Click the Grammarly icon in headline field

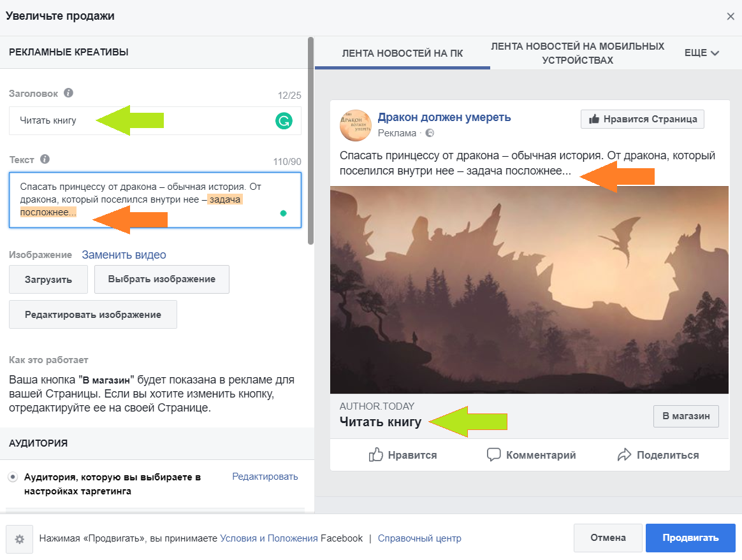point(283,120)
